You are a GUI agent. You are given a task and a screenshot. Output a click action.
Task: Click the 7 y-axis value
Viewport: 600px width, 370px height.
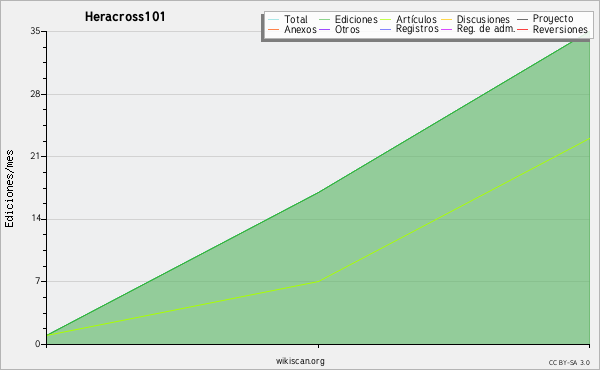[38, 281]
